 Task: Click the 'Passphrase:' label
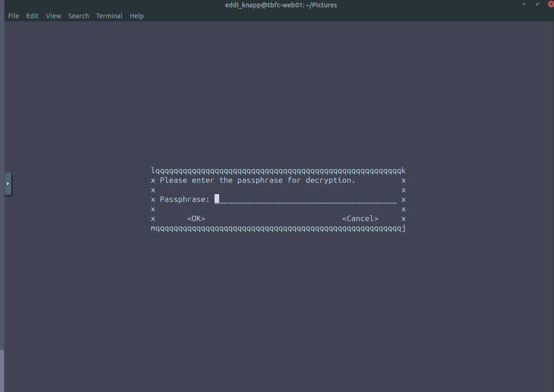[x=185, y=200]
